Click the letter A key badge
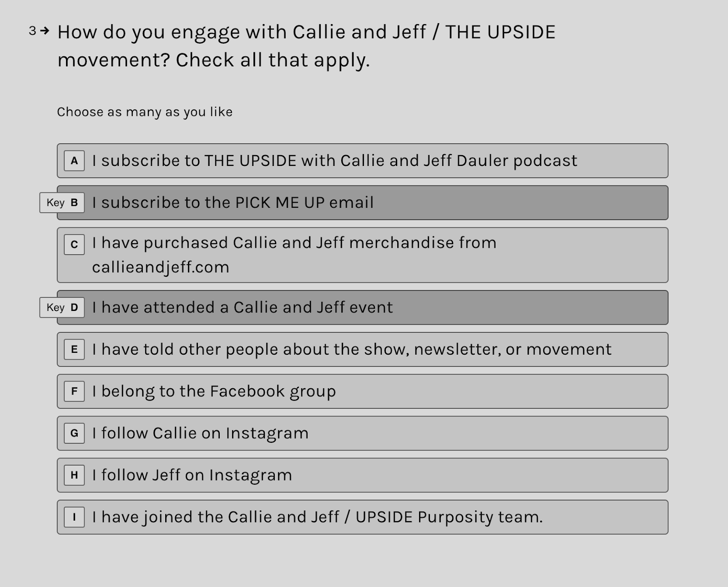728x587 pixels. (x=74, y=161)
